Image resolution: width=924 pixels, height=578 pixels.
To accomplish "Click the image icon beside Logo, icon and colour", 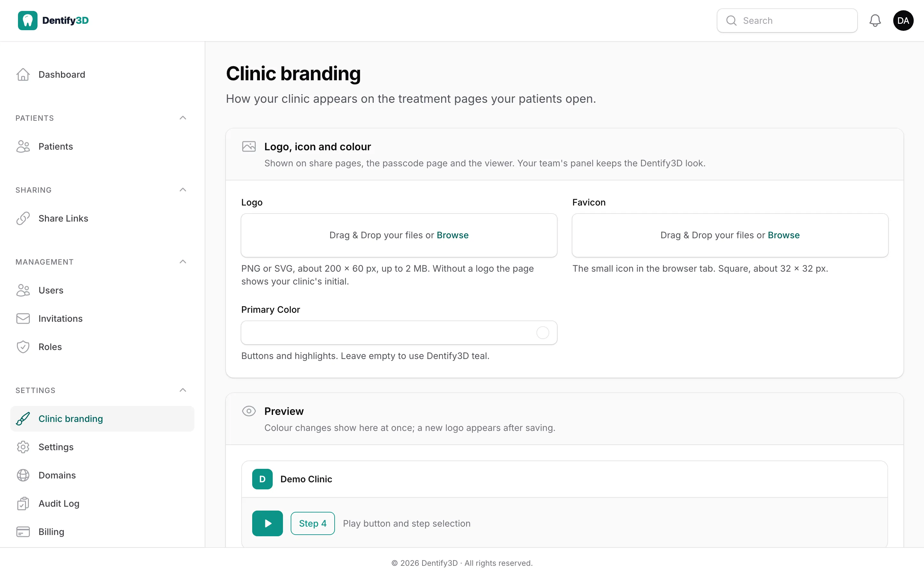I will point(249,146).
